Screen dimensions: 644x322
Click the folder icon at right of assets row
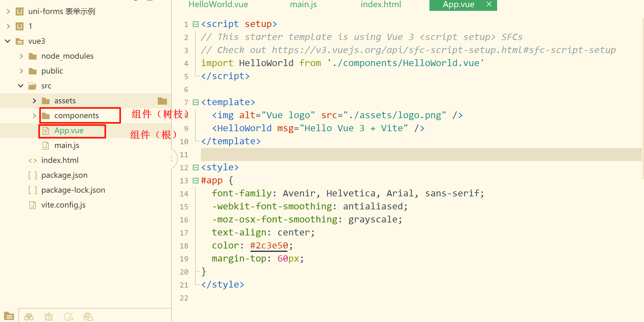tap(162, 101)
